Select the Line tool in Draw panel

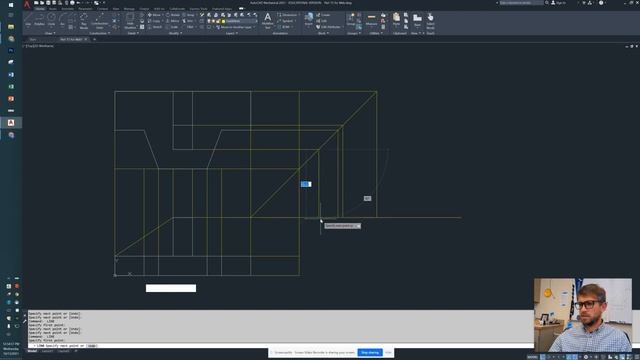click(x=28, y=19)
